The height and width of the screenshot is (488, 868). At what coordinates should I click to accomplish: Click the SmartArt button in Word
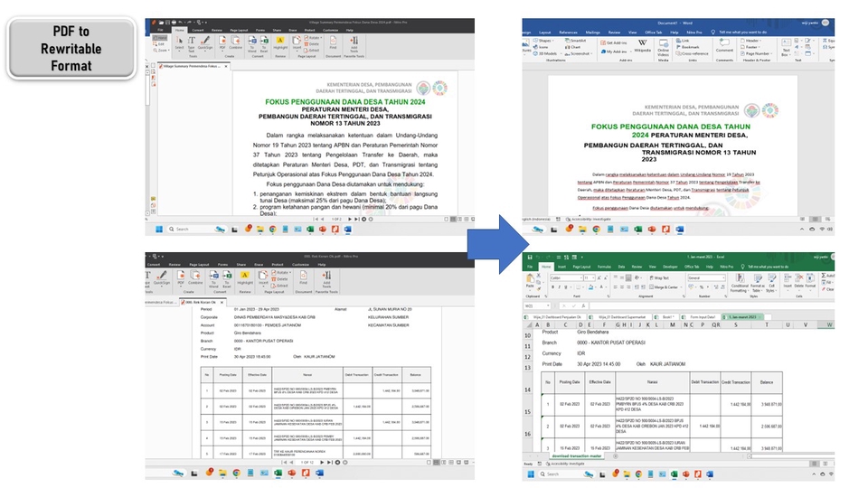[575, 41]
